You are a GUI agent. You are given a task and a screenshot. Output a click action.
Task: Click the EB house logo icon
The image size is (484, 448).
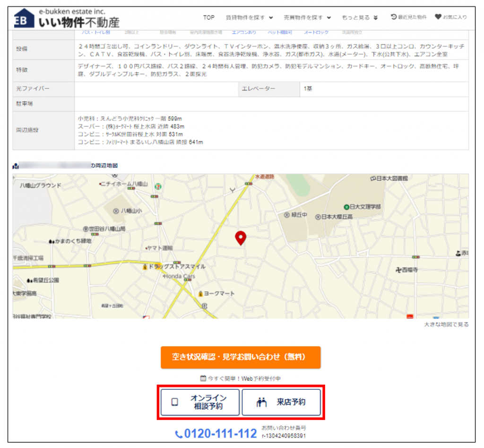pyautogui.click(x=24, y=18)
